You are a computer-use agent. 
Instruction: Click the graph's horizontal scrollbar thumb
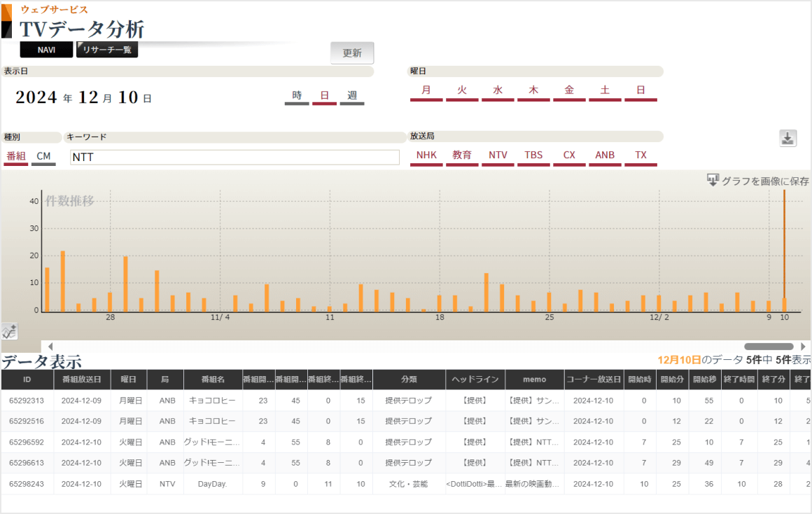[x=769, y=347]
